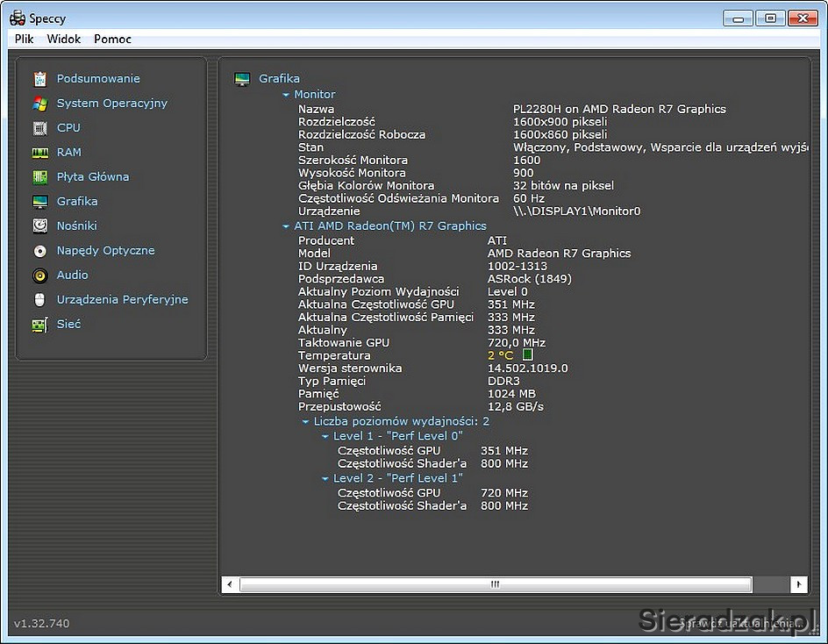The height and width of the screenshot is (644, 828).
Task: Open the Płyta Główna section
Action: click(x=93, y=176)
